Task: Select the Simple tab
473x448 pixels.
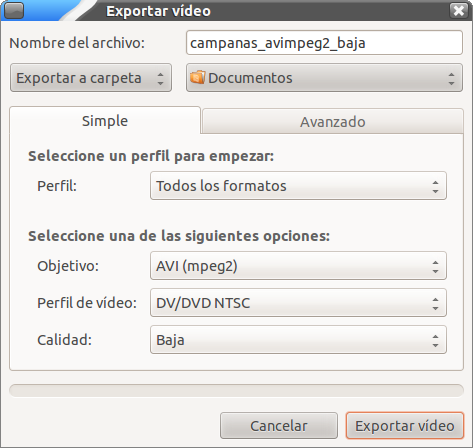Action: click(x=105, y=121)
